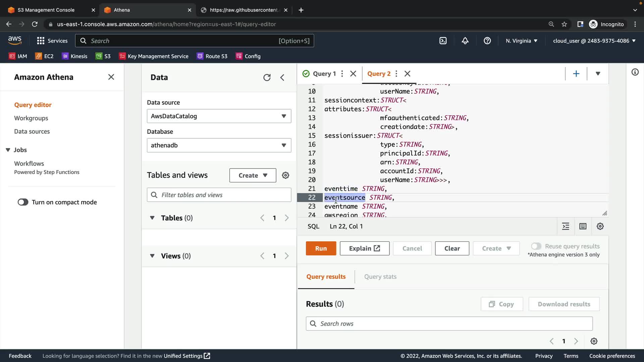This screenshot has height=362, width=644.
Task: Turn on compact mode toggle
Action: pyautogui.click(x=23, y=202)
